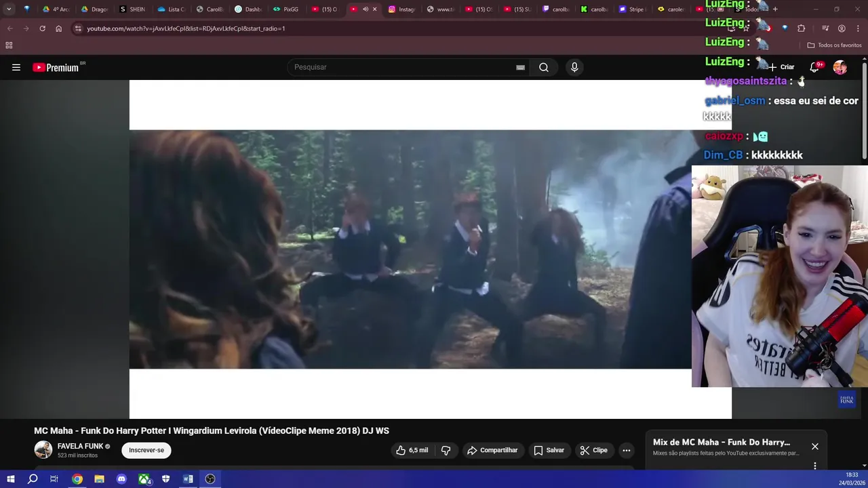Close the Mix de MC Maha playlist panel
868x488 pixels.
point(815,446)
